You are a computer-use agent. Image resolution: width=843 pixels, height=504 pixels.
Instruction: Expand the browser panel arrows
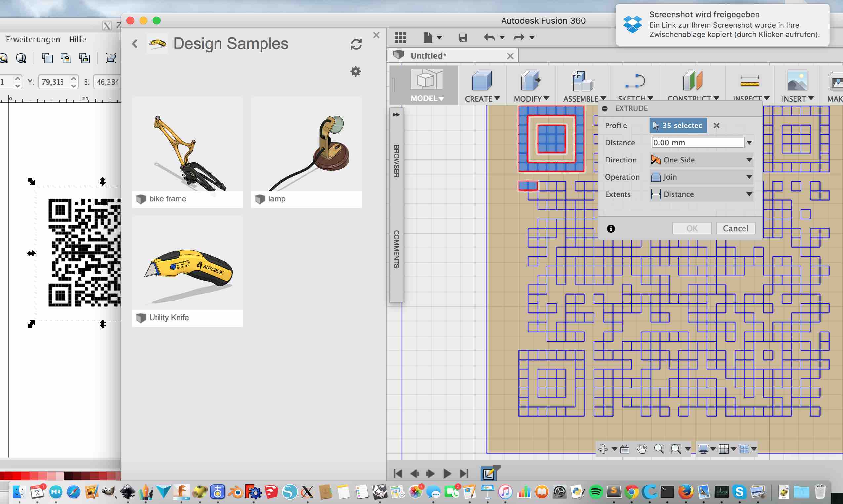396,115
